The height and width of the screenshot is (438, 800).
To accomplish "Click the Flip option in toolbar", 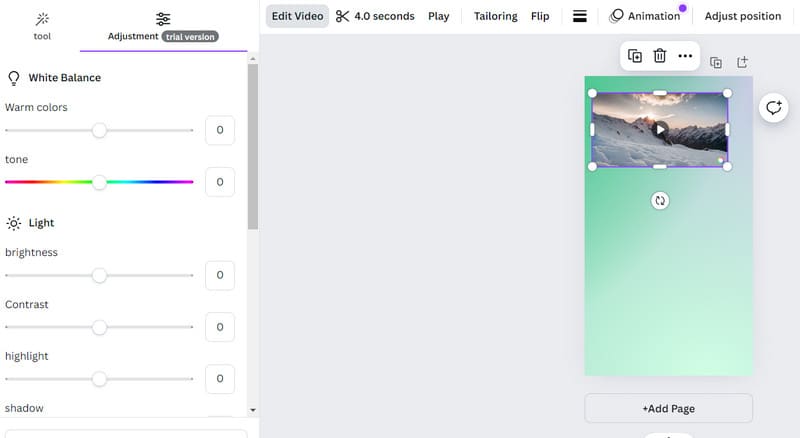I will click(540, 16).
